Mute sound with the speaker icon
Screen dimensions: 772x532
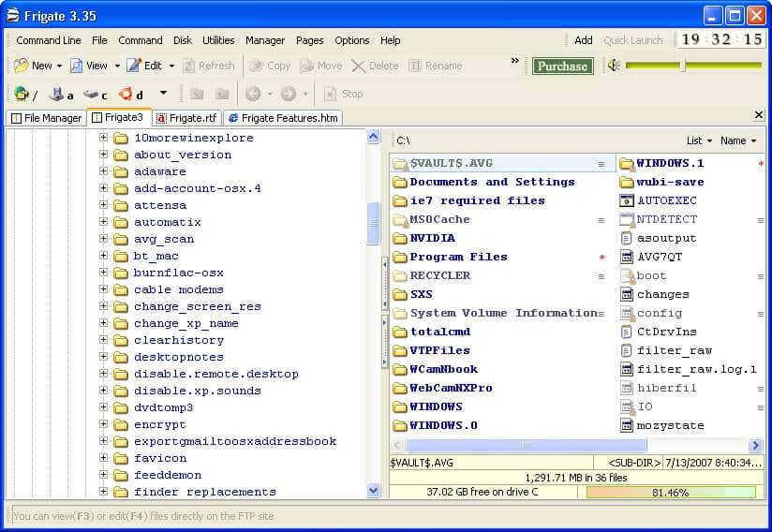click(x=614, y=66)
